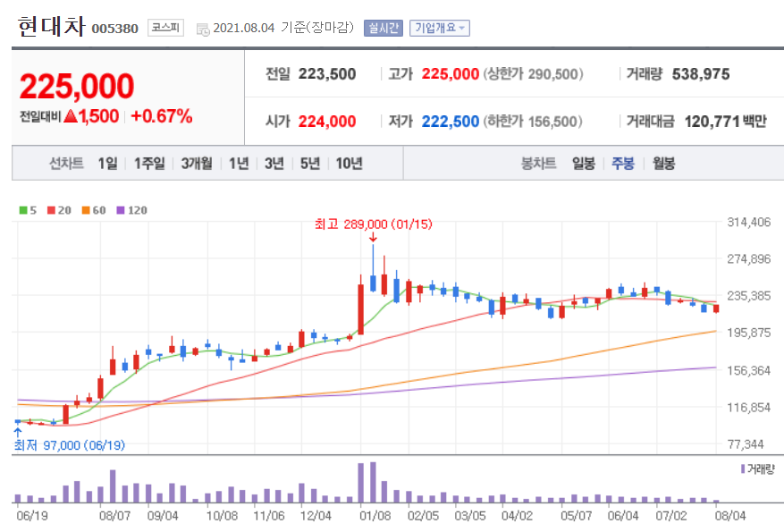Click the 전일 223,500 value
The image size is (784, 532).
[x=327, y=74]
